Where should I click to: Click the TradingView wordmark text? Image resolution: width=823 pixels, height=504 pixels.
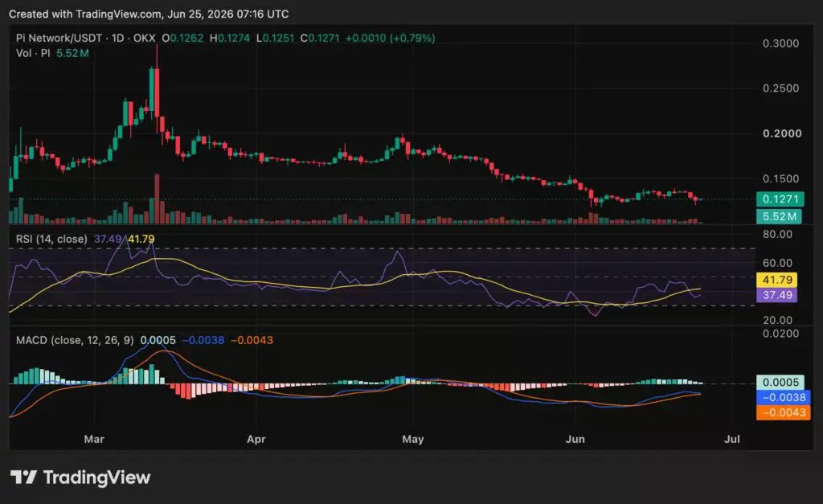pos(96,477)
